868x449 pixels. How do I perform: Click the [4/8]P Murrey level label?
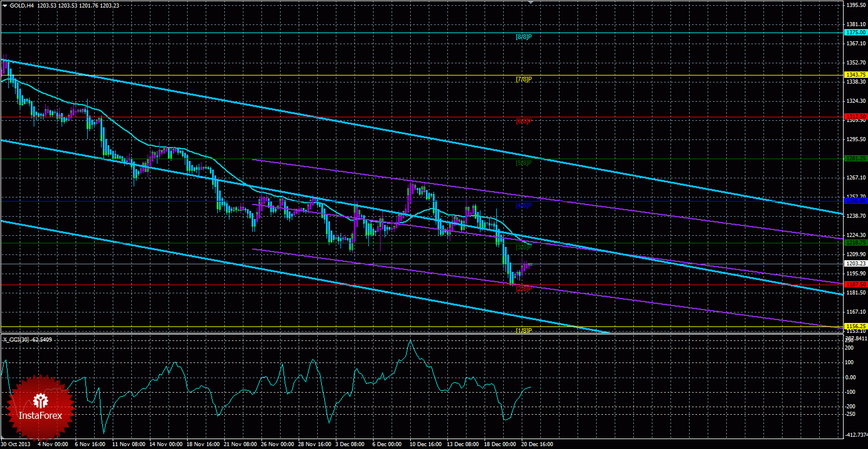point(524,205)
